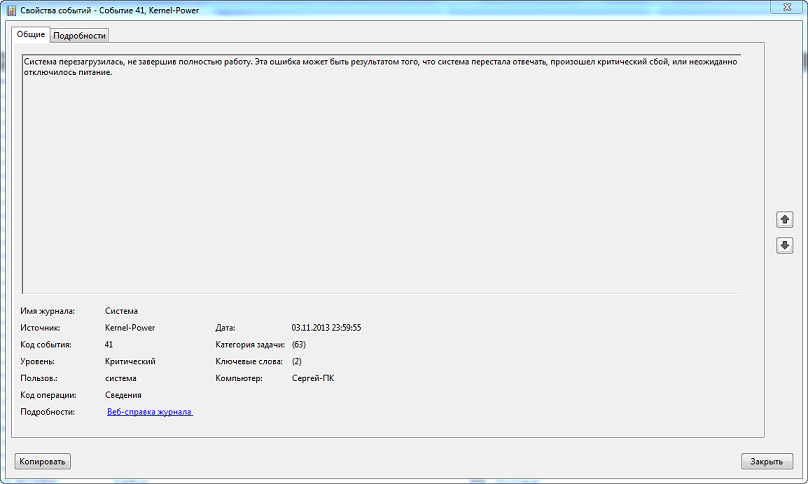Viewport: 808px width, 484px height.
Task: Click the source value Kernel-Power
Action: (129, 327)
